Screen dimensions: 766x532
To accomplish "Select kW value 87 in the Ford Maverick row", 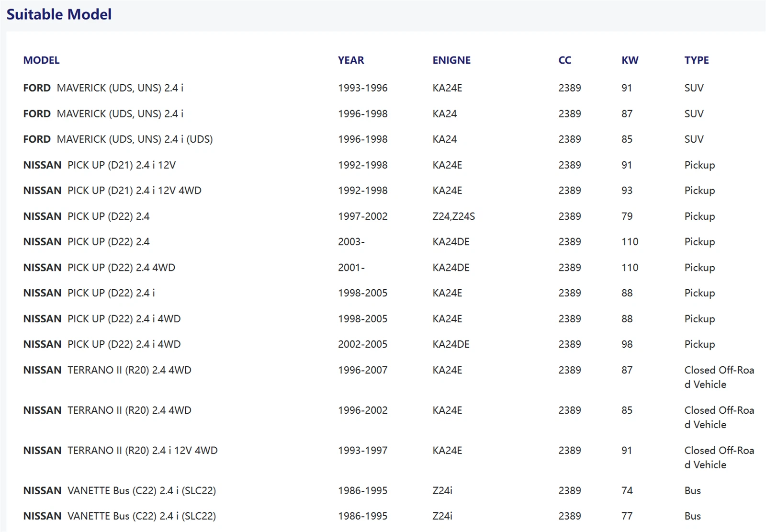I will [x=627, y=114].
